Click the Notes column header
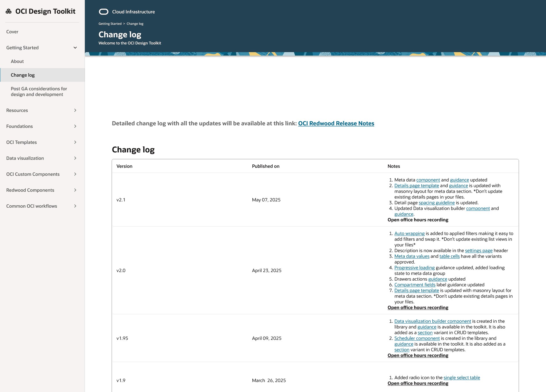This screenshot has width=546, height=392. 394,166
